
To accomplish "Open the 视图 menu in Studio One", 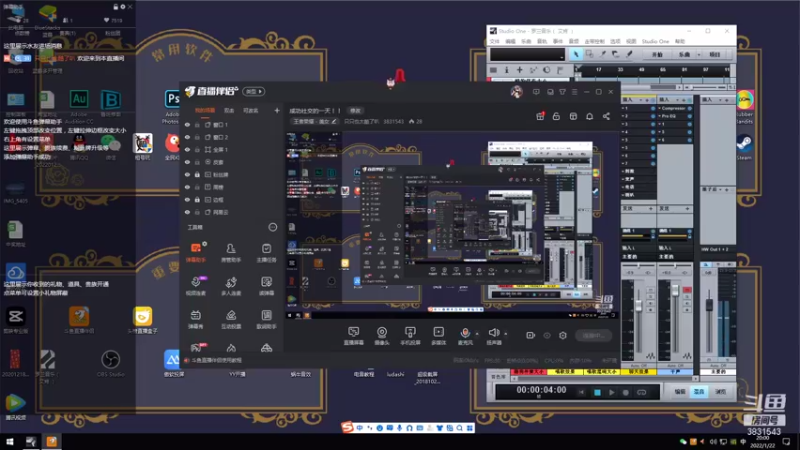I will point(631,41).
